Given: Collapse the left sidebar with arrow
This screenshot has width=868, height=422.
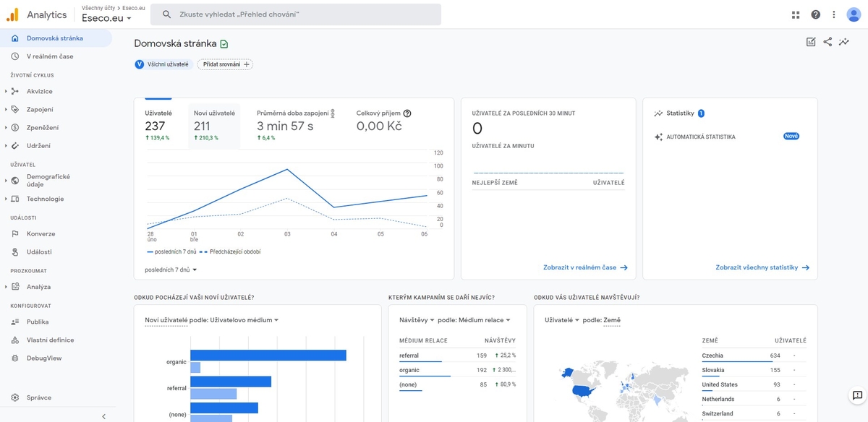Looking at the screenshot, I should [103, 416].
